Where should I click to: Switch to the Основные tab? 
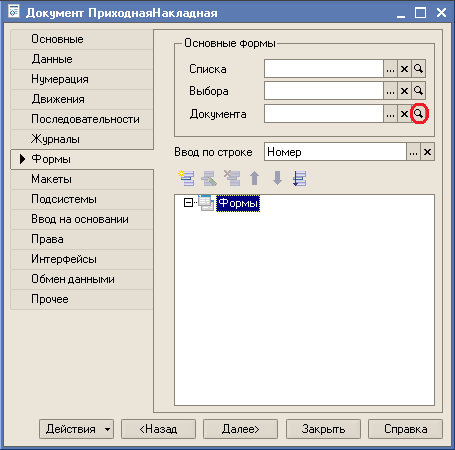click(x=82, y=39)
